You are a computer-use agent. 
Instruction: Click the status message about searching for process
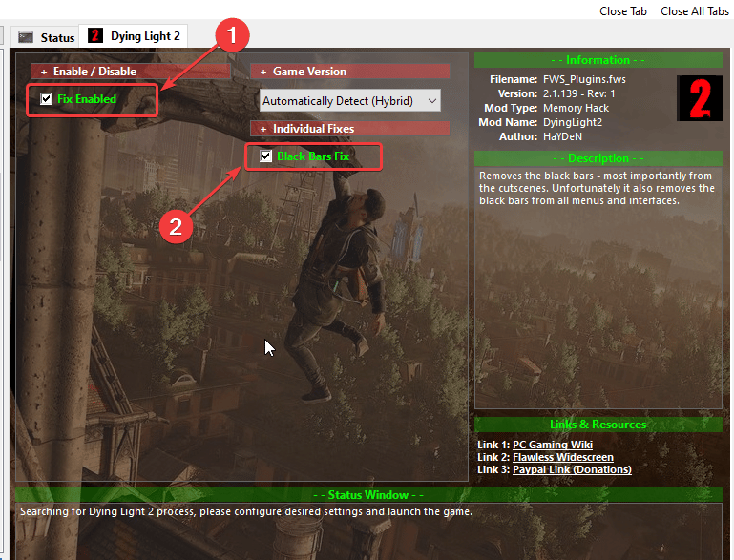[245, 511]
